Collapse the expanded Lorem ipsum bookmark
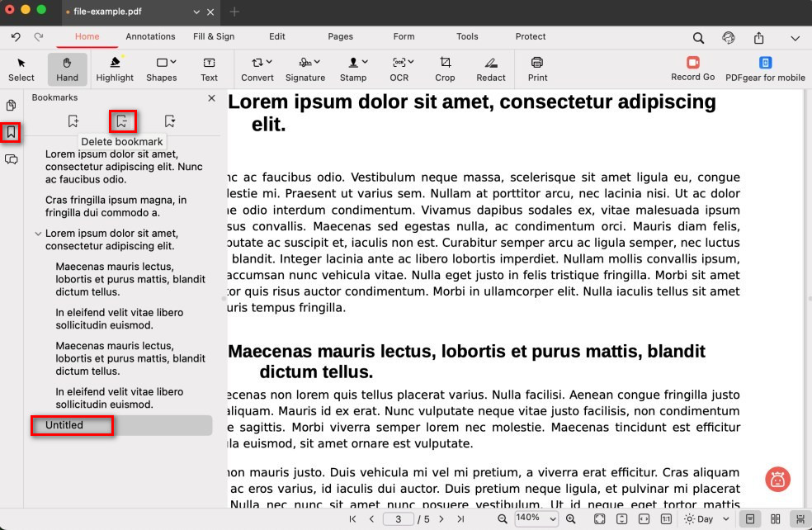This screenshot has width=812, height=530. click(38, 234)
